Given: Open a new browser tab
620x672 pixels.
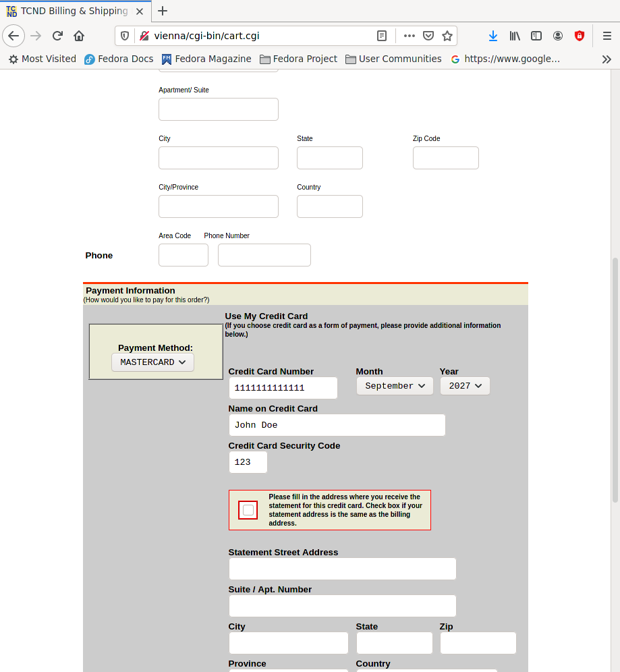Looking at the screenshot, I should (163, 11).
